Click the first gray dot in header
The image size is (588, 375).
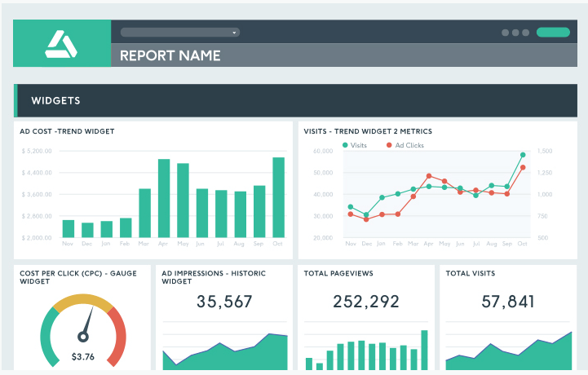pyautogui.click(x=505, y=33)
